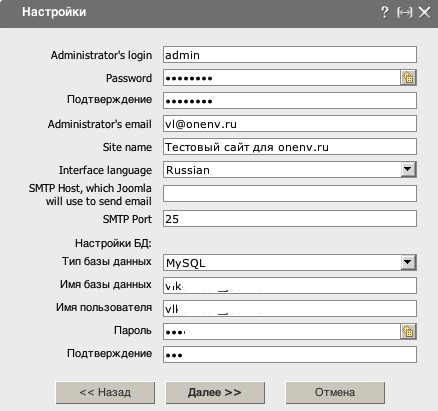Select the Administrator's email field
438x411 pixels.
click(x=290, y=124)
